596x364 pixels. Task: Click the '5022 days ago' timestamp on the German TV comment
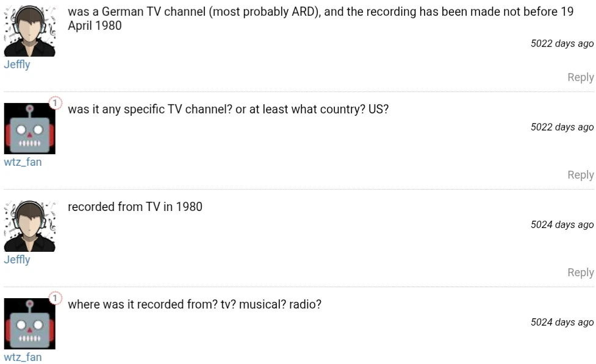pos(562,43)
